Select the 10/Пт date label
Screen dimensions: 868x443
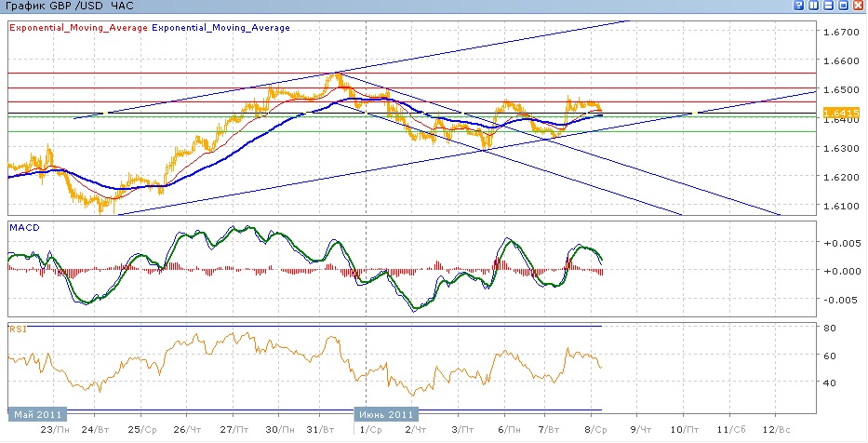click(x=687, y=430)
